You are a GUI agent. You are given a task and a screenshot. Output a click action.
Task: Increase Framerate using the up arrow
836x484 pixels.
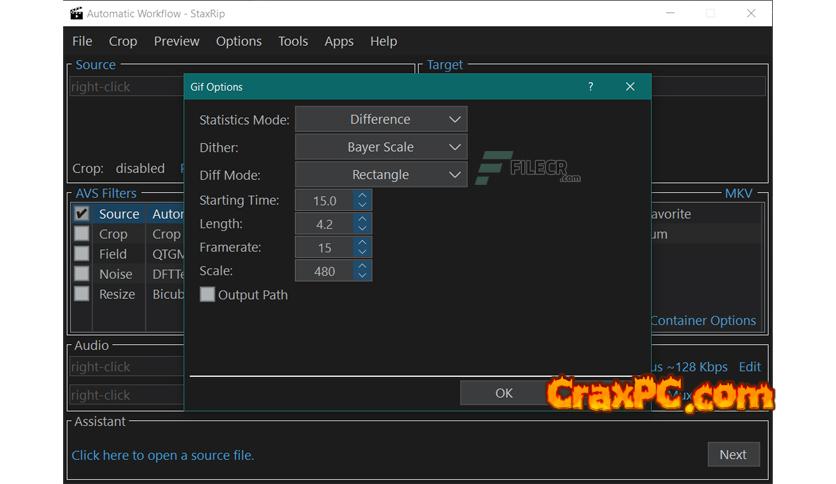(x=362, y=242)
